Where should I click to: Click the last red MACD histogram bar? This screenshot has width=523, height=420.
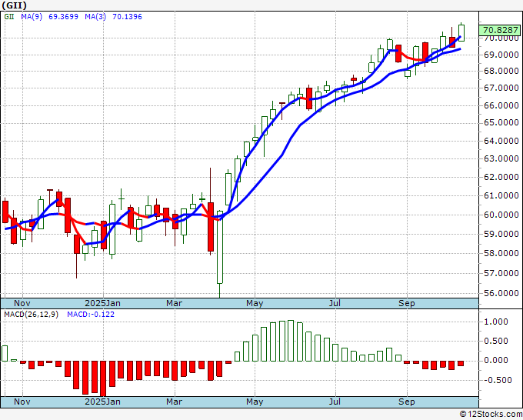[x=461, y=363]
